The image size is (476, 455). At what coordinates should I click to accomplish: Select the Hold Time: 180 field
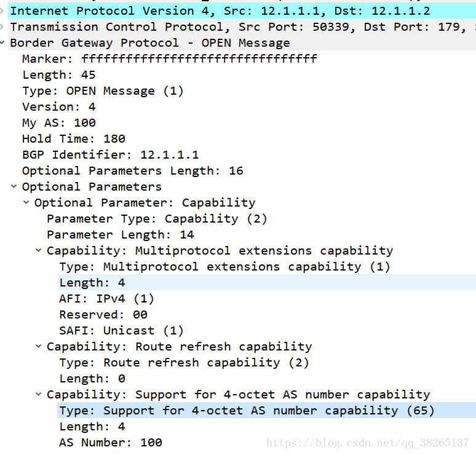click(x=73, y=139)
